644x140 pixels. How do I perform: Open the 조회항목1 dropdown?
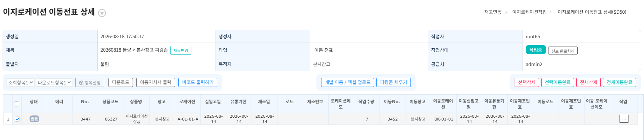[21, 82]
